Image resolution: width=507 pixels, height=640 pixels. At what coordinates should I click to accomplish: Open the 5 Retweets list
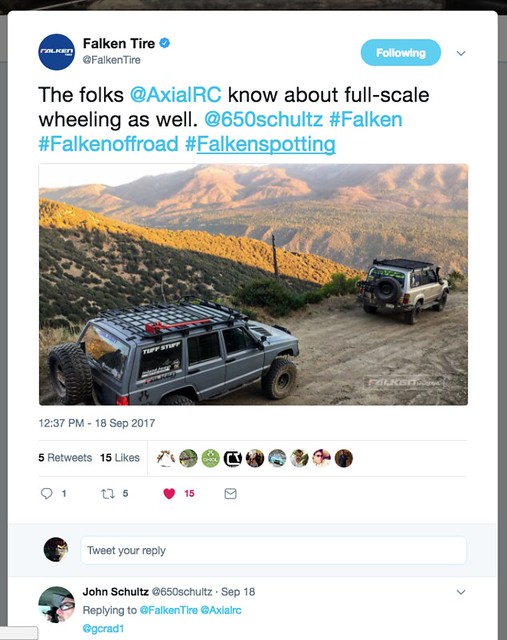tap(65, 458)
